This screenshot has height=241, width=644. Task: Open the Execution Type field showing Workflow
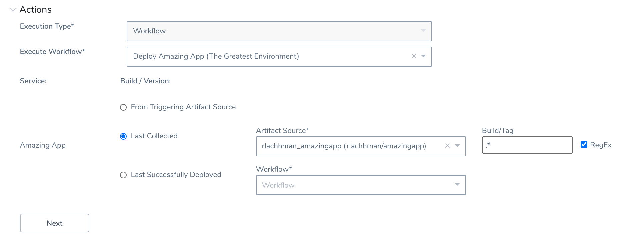coord(273,31)
